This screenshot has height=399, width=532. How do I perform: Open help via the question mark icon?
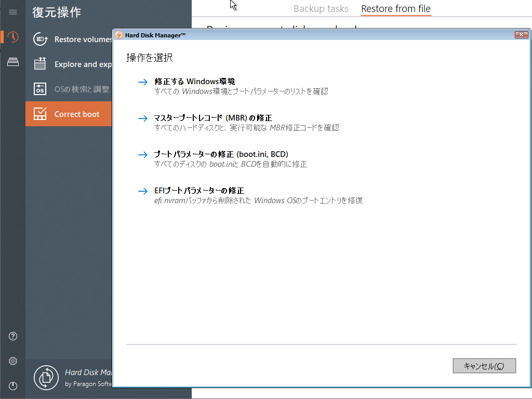coord(12,336)
